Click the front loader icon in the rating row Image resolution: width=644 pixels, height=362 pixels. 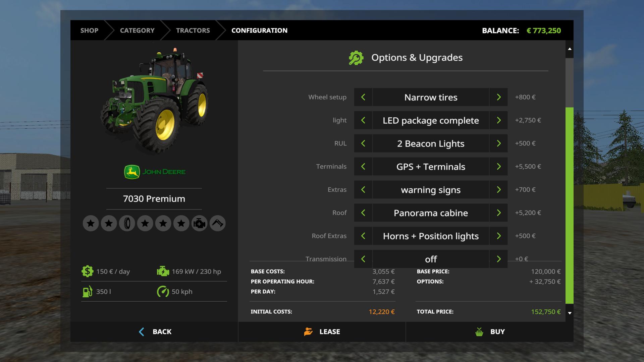[x=217, y=223]
